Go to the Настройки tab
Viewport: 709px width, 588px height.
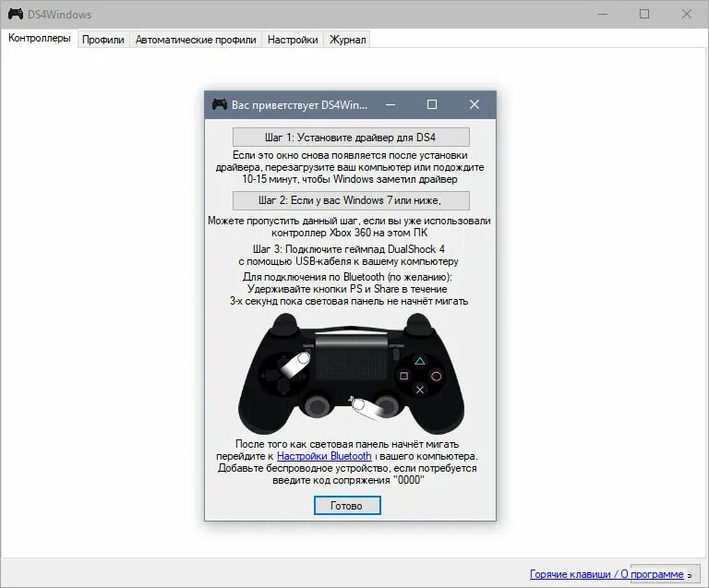(293, 40)
